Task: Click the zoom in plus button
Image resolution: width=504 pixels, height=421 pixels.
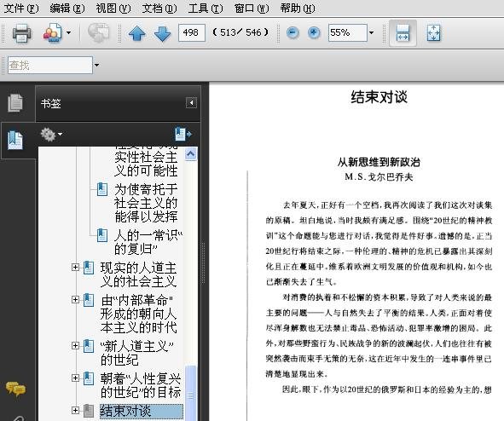Action: tap(314, 32)
